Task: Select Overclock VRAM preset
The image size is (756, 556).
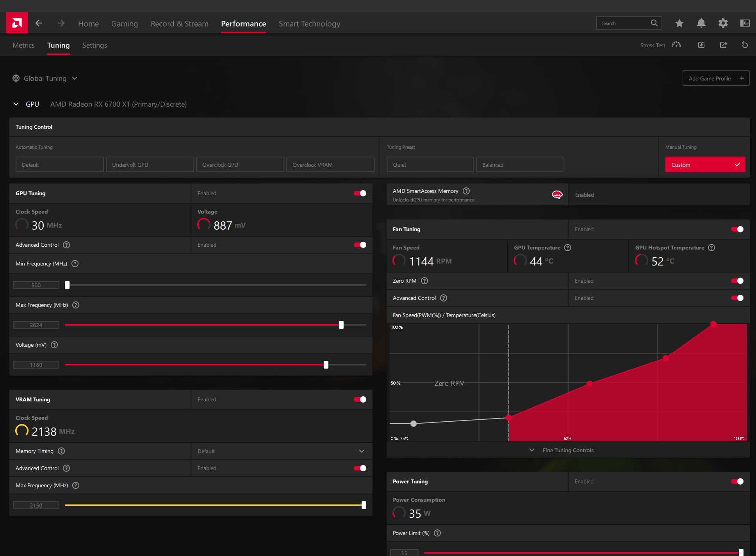Action: coord(330,164)
